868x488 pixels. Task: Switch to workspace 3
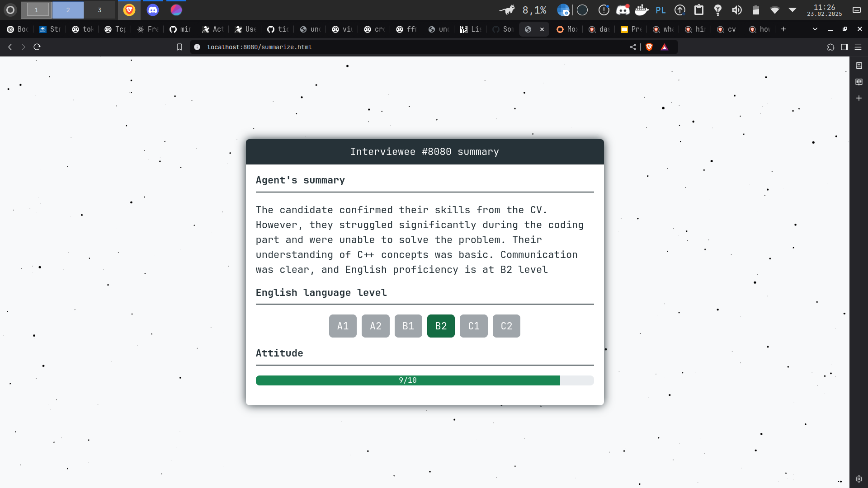point(99,10)
